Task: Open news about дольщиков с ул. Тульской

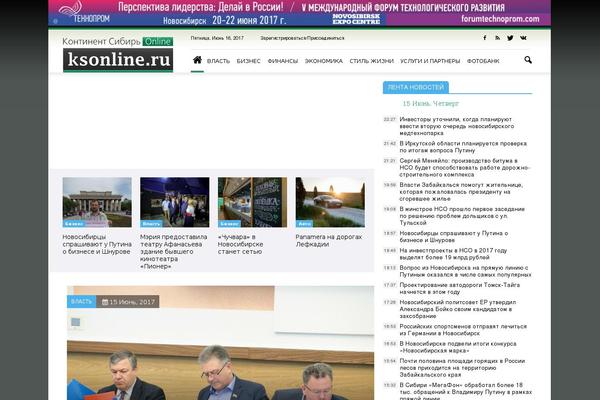Action: pyautogui.click(x=462, y=216)
